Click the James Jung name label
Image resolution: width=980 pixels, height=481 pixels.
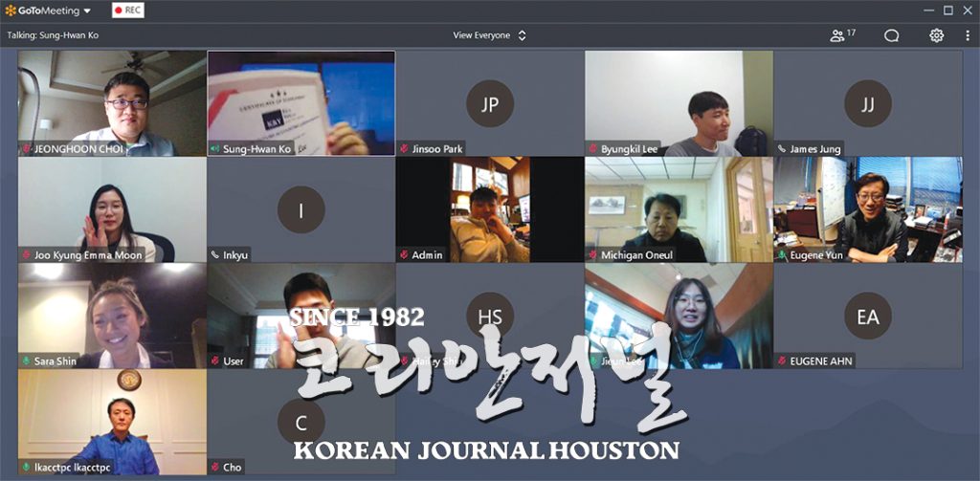click(814, 149)
